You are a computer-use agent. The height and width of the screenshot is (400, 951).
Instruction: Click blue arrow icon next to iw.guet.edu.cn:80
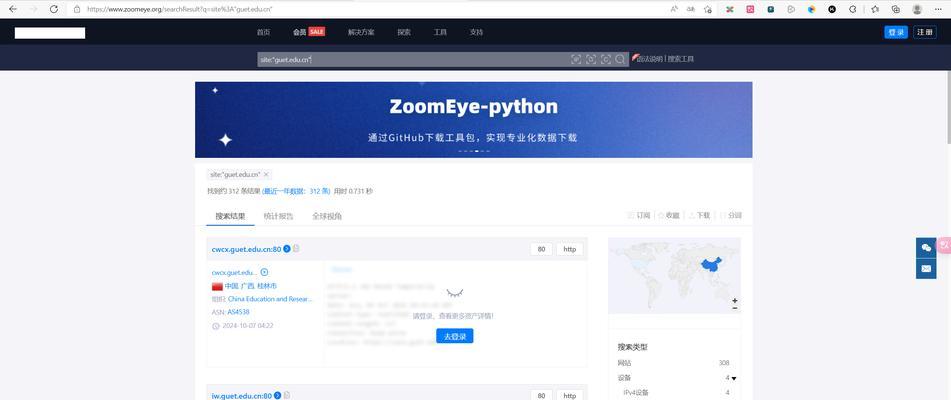[x=277, y=396]
